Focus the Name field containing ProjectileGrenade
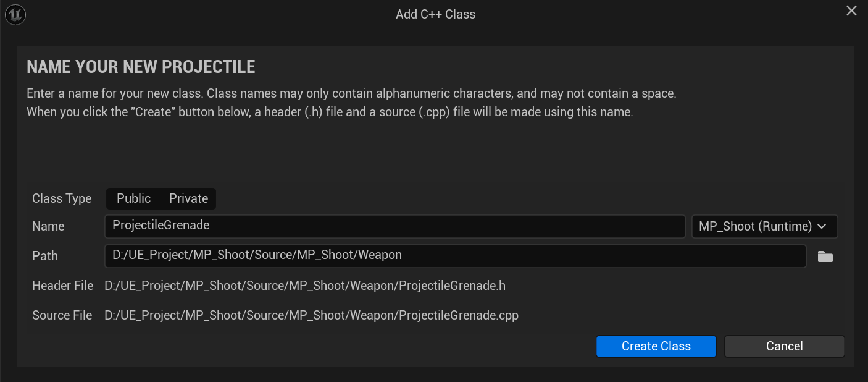This screenshot has height=382, width=868. [x=394, y=226]
